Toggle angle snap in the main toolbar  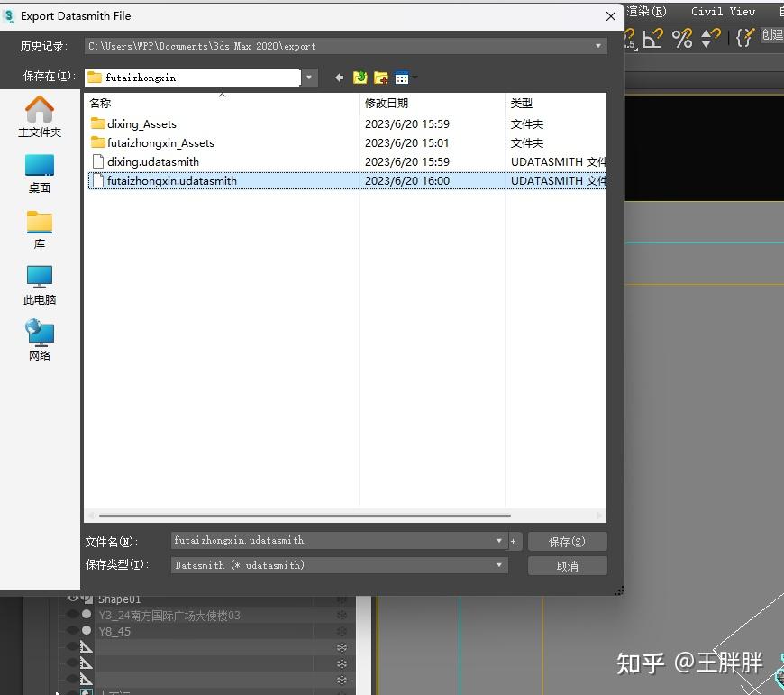click(x=651, y=38)
